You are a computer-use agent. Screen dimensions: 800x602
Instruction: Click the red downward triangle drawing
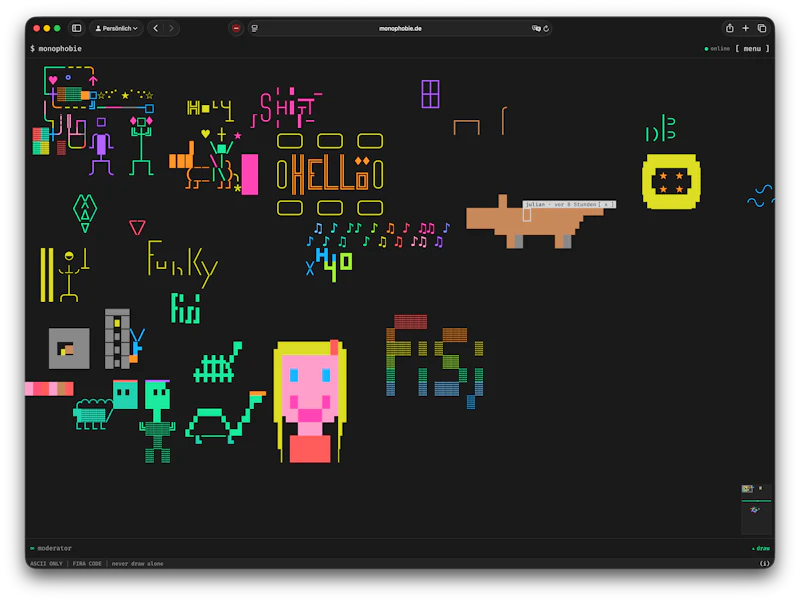[x=137, y=227]
